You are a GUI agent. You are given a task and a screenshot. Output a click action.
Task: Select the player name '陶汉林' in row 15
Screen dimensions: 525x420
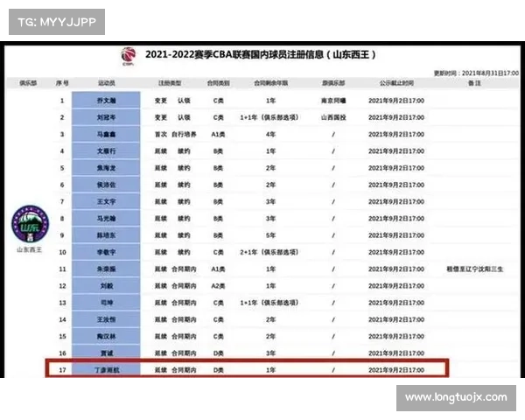(106, 336)
